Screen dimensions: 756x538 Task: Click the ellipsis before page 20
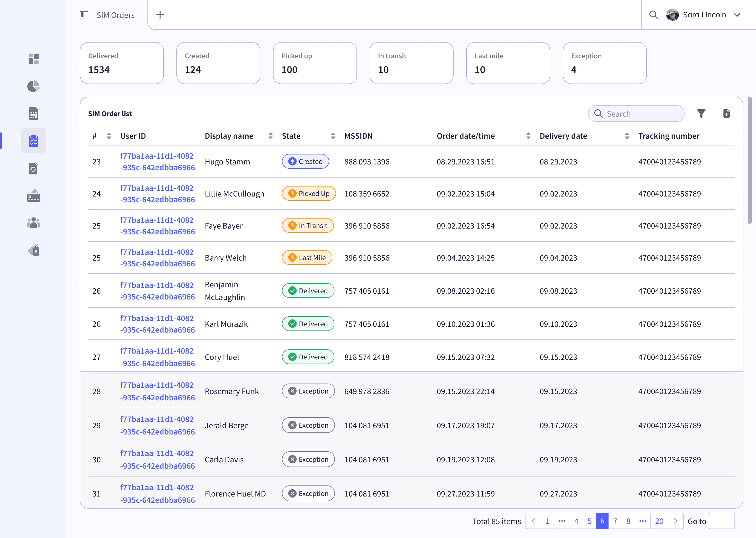tap(643, 521)
